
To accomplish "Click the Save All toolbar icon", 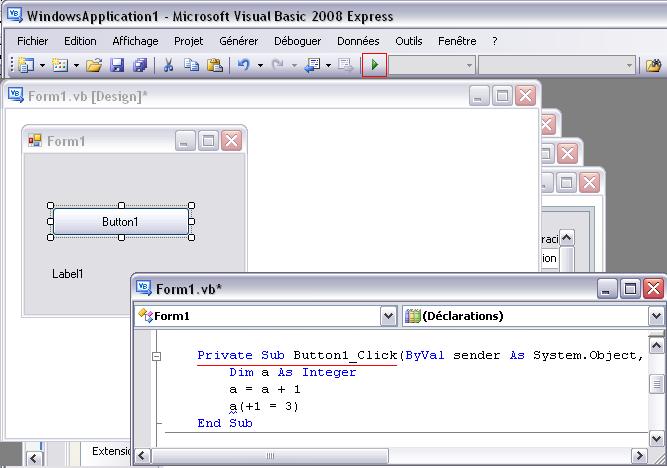I will [140, 65].
